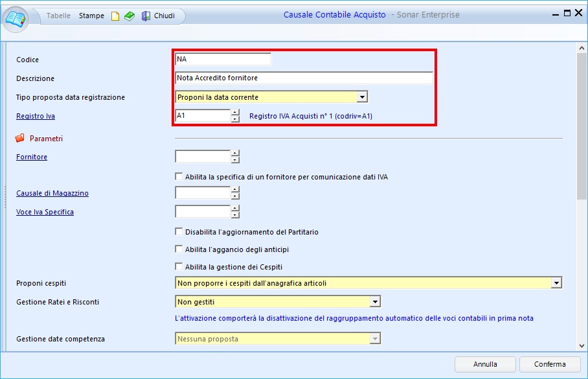588x379 pixels.
Task: Toggle Disabilita l'aggiornamento del Partitario checkbox
Action: click(179, 231)
